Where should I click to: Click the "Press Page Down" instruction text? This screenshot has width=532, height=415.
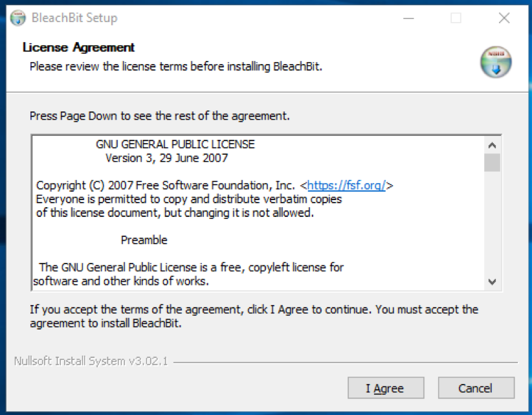pos(159,117)
